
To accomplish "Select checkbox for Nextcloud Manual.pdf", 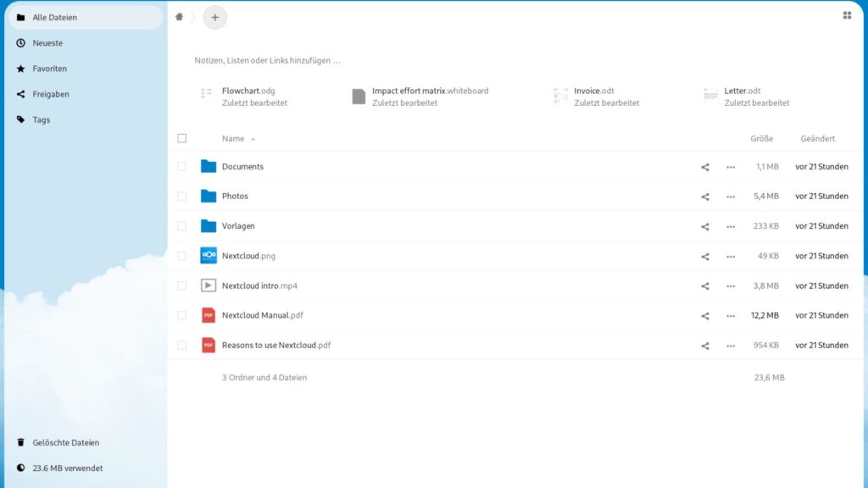I will (182, 315).
